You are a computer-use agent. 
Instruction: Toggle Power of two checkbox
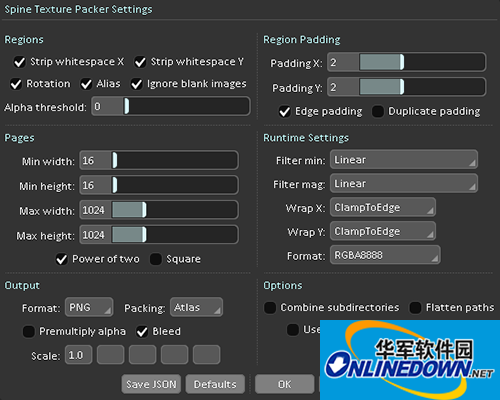(62, 259)
